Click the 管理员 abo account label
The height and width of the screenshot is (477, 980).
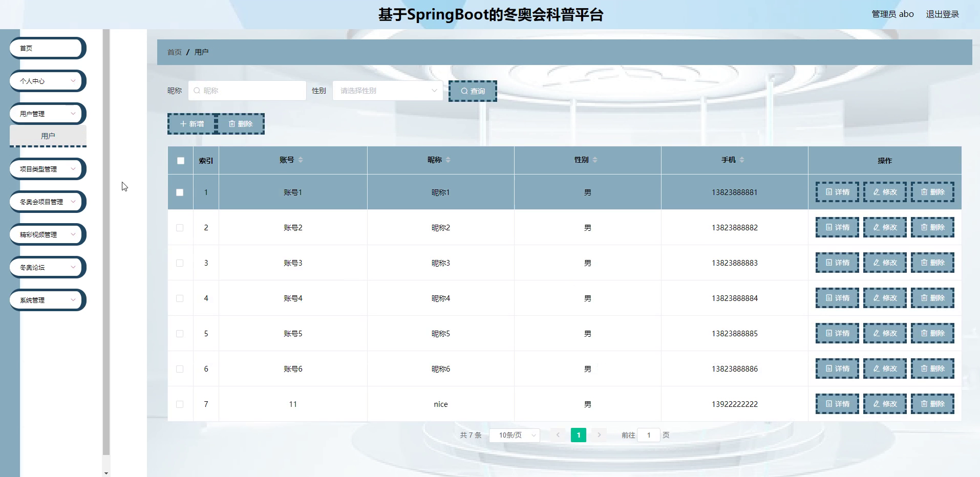point(892,14)
